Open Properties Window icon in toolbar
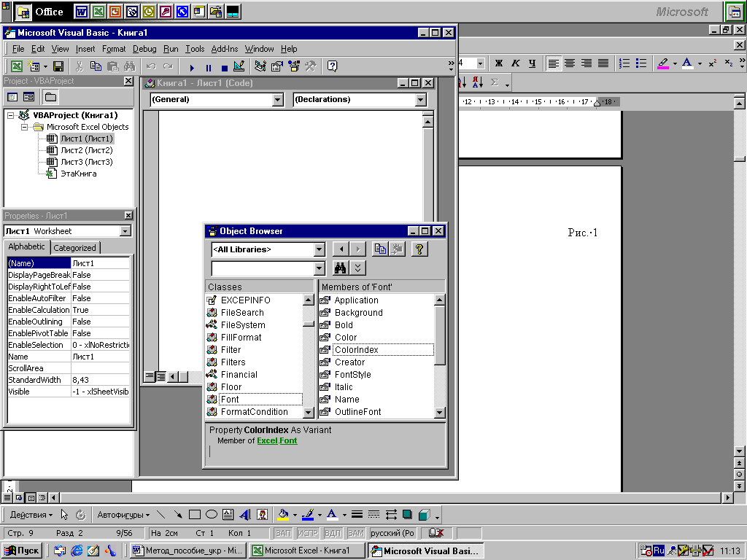747x560 pixels. (x=276, y=66)
